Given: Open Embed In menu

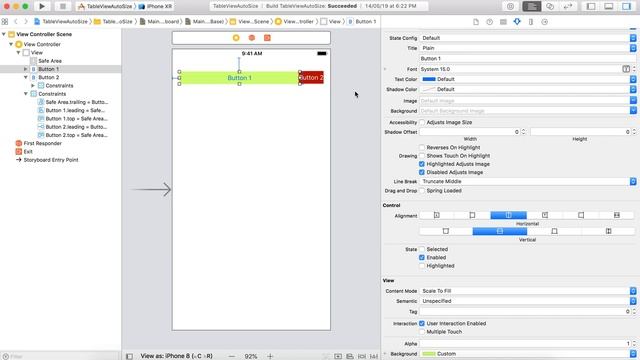Looking at the screenshot, I should (x=338, y=356).
